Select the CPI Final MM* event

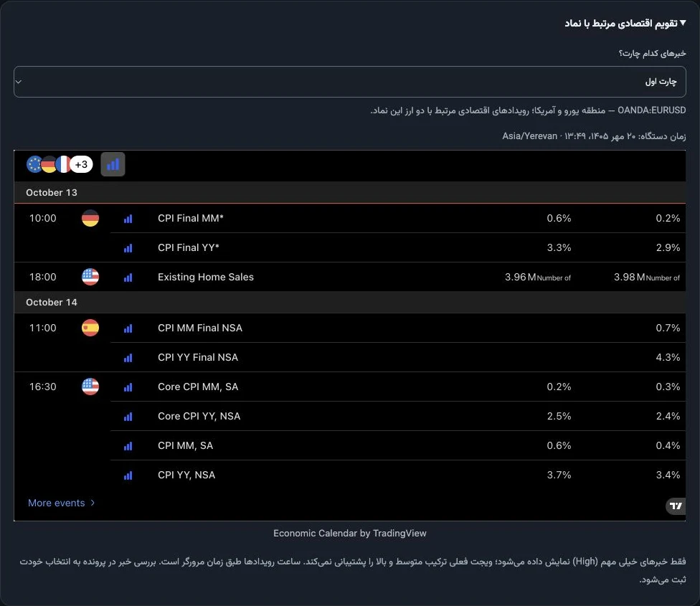click(x=190, y=218)
